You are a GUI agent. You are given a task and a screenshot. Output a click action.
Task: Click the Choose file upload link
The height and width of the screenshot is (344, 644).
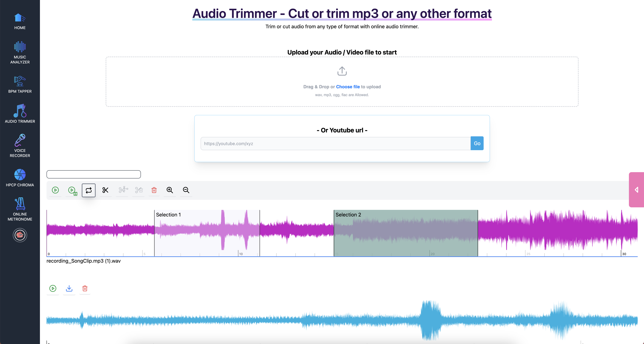coord(347,87)
